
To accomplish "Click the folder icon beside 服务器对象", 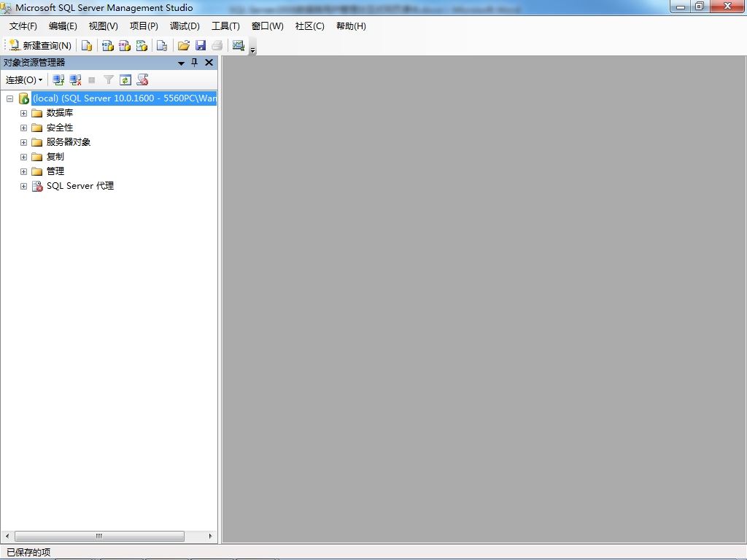I will coord(37,142).
